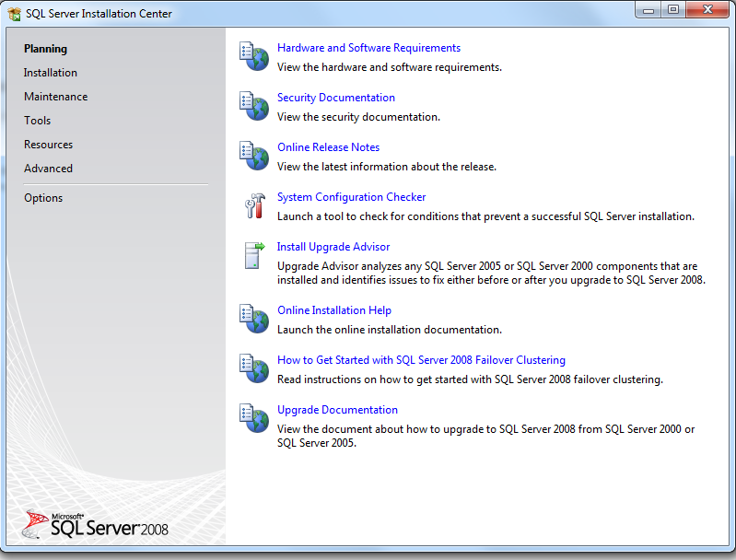
Task: Click the Upgrade Documentation globe icon
Action: pos(254,418)
